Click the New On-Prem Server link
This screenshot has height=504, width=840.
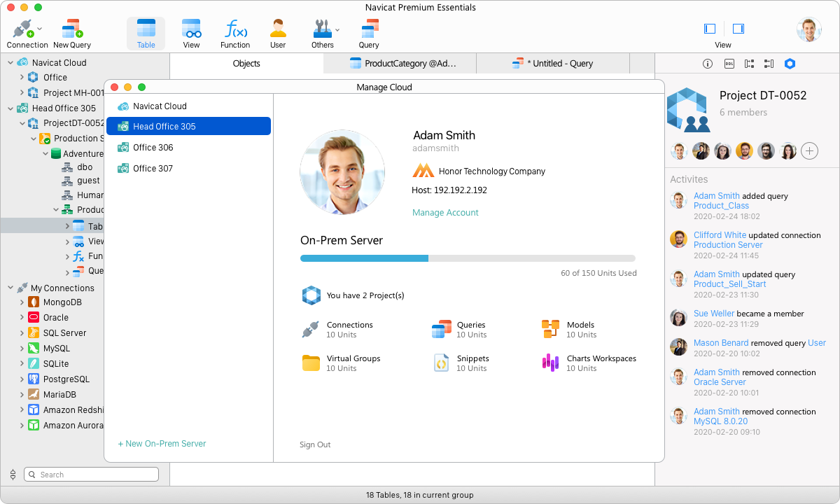click(162, 444)
